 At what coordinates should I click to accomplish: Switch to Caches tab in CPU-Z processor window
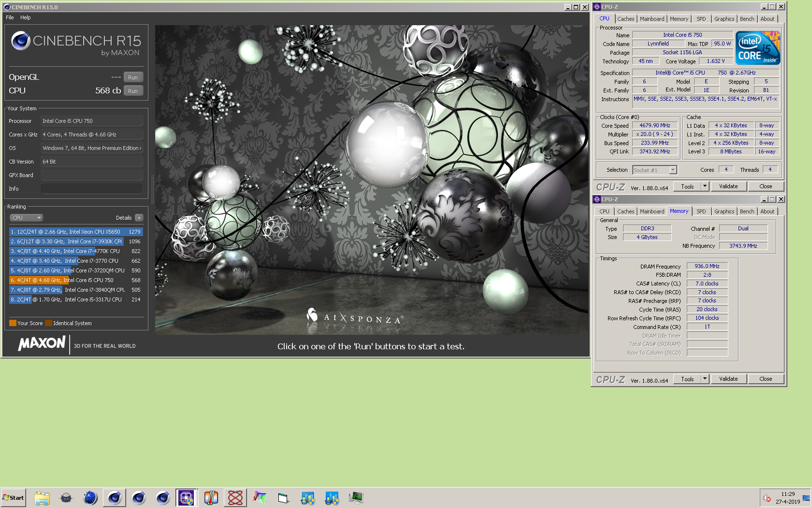click(625, 19)
